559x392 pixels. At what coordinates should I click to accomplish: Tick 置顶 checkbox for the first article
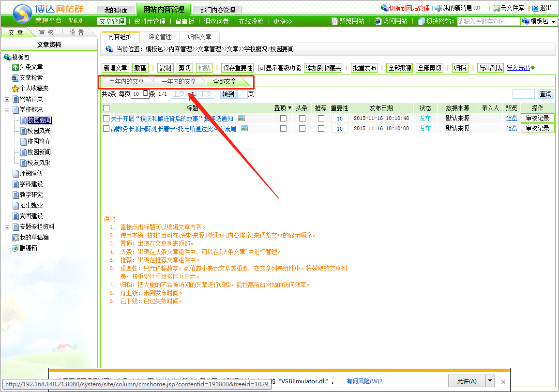pyautogui.click(x=283, y=119)
